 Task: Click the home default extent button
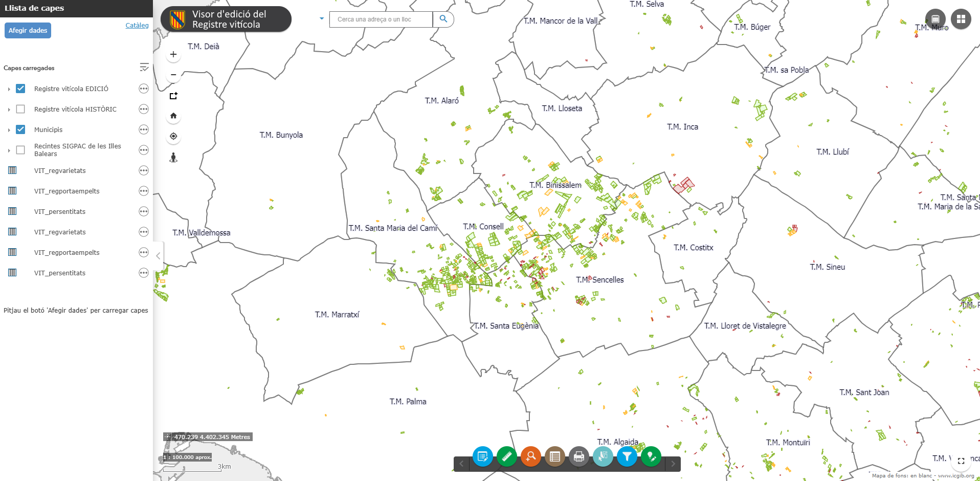tap(173, 116)
